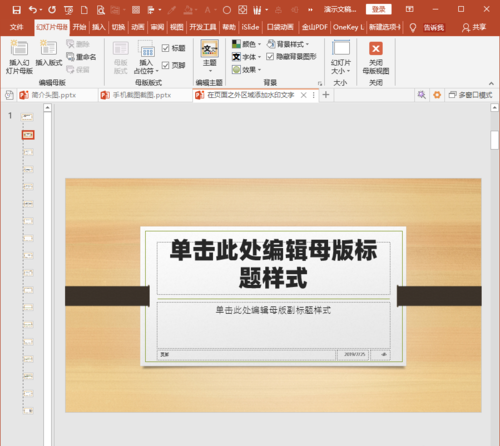Click the Multi-window mode (多窗口模式) button
500x446 pixels.
(470, 95)
